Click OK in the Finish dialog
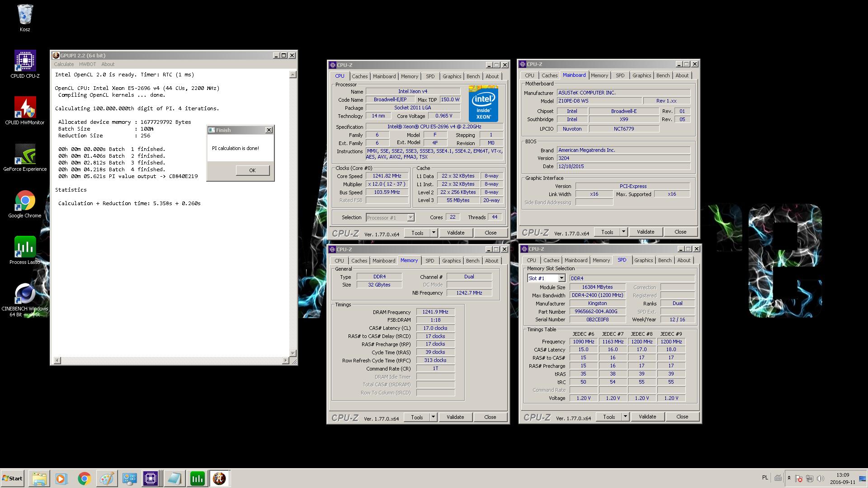 [252, 170]
